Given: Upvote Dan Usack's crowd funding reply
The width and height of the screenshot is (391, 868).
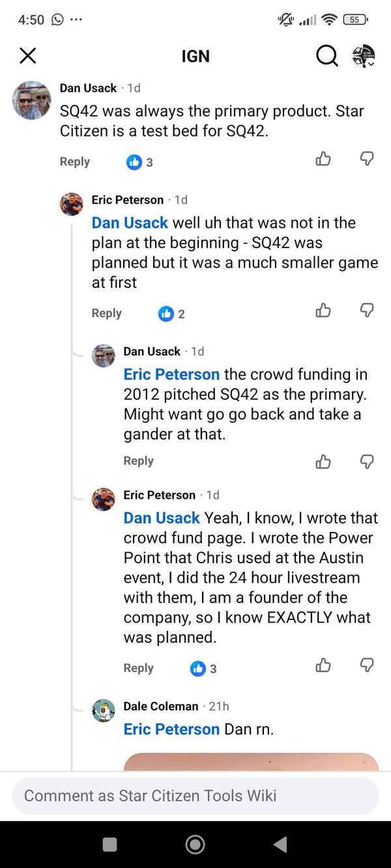Looking at the screenshot, I should pos(323,461).
